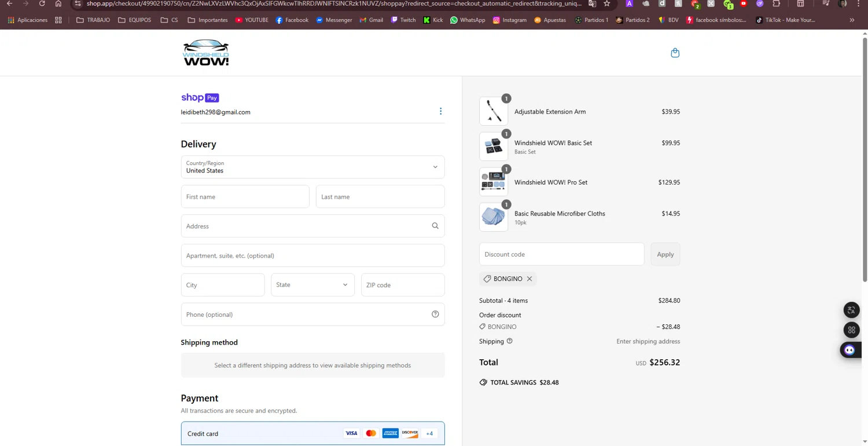Image resolution: width=868 pixels, height=446 pixels.
Task: Open the three-dot menu beside the email
Action: 440,111
